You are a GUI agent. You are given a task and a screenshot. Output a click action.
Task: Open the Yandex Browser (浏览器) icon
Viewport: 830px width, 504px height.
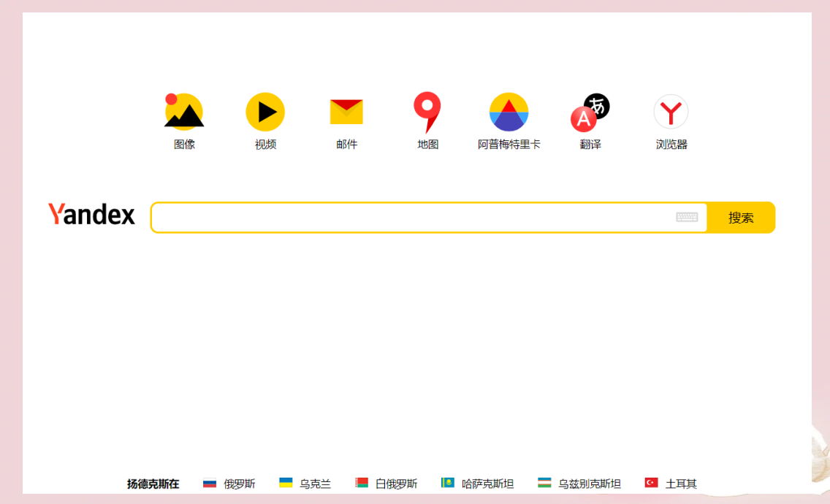(671, 112)
